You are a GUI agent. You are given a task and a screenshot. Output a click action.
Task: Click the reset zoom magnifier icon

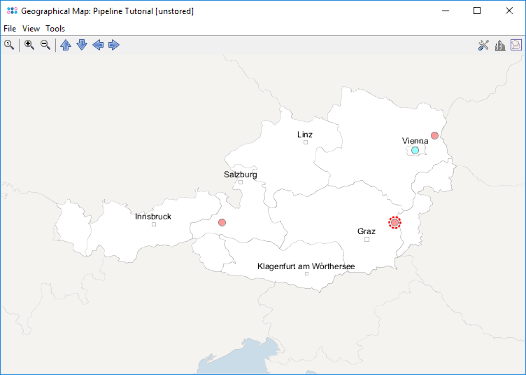pos(9,45)
